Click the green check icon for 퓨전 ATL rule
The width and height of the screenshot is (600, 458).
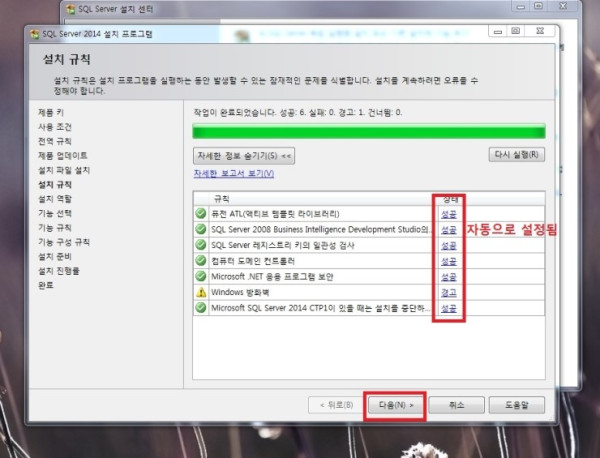201,213
